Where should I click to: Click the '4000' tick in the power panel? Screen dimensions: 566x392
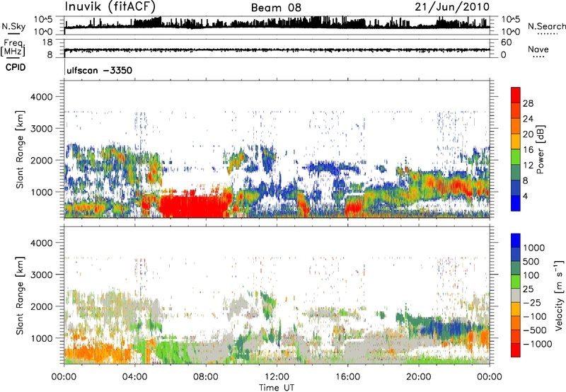[41, 97]
